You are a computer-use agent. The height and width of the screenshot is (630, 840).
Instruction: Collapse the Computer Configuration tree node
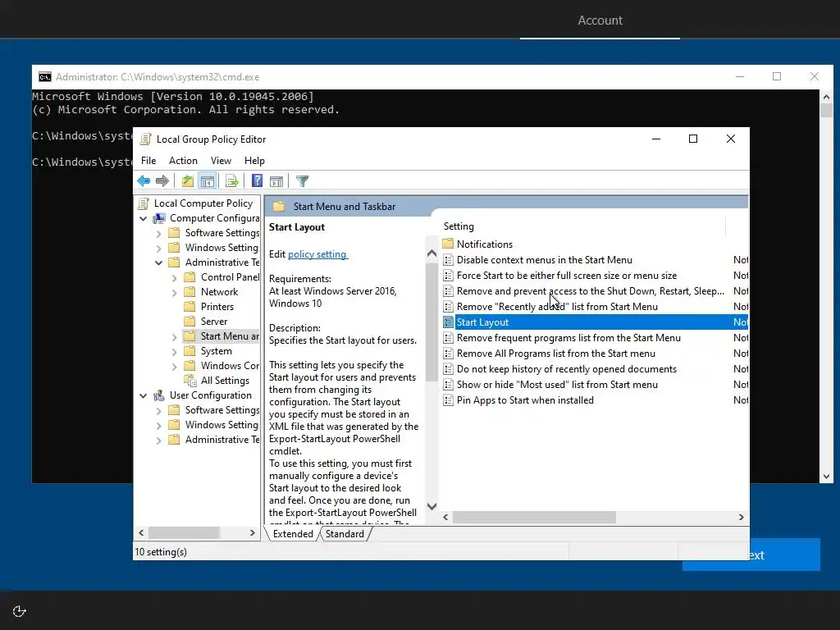point(143,218)
